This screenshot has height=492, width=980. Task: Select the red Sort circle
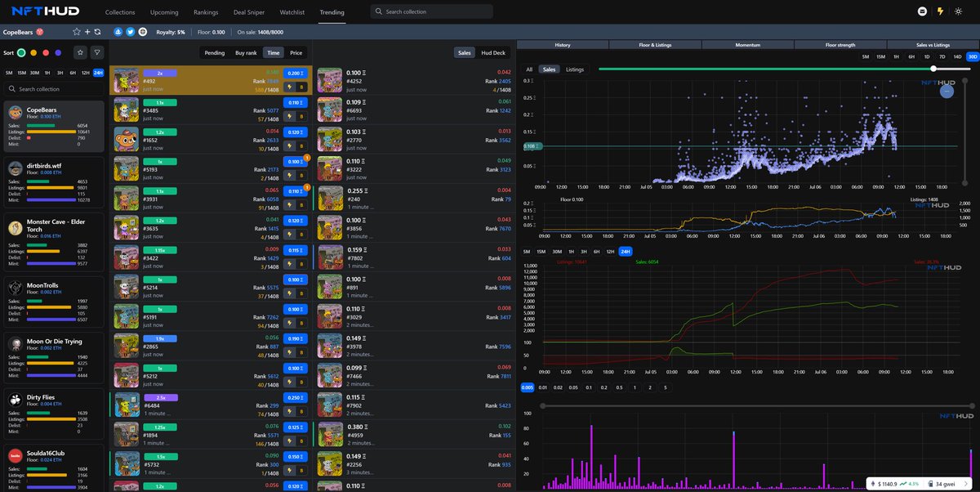(46, 52)
